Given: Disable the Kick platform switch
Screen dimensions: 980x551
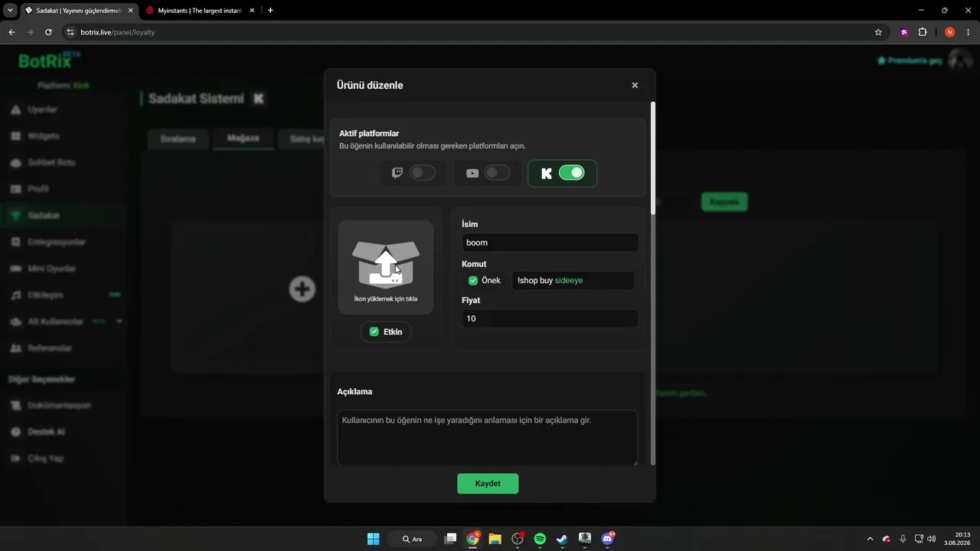Looking at the screenshot, I should [571, 173].
